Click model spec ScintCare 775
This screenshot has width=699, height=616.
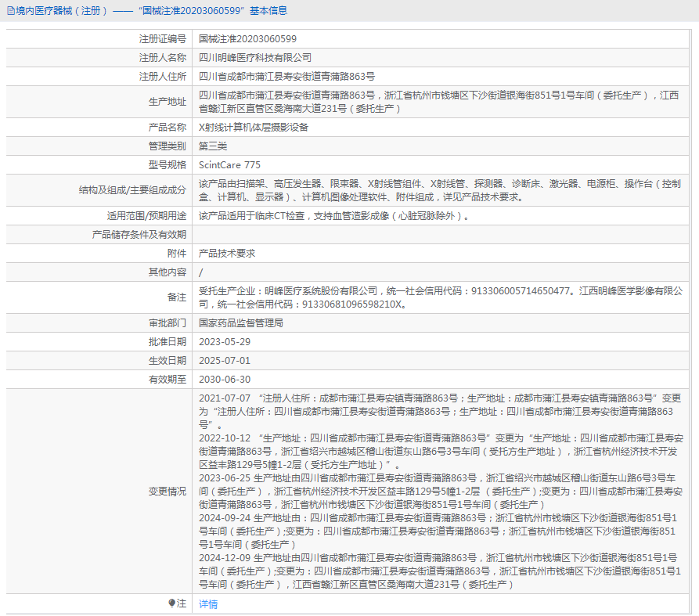229,164
